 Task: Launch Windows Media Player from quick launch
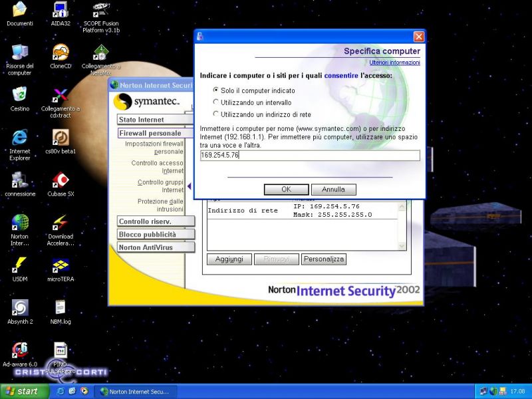tap(84, 391)
